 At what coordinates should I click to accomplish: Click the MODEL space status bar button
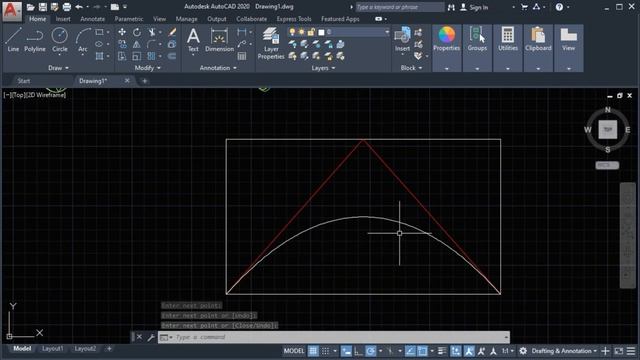coord(294,351)
